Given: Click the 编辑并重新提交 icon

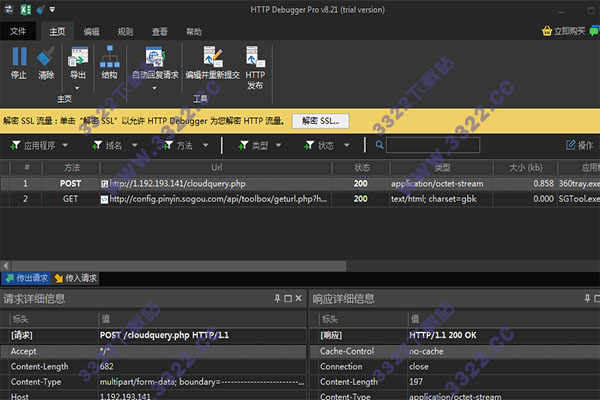Looking at the screenshot, I should click(213, 57).
